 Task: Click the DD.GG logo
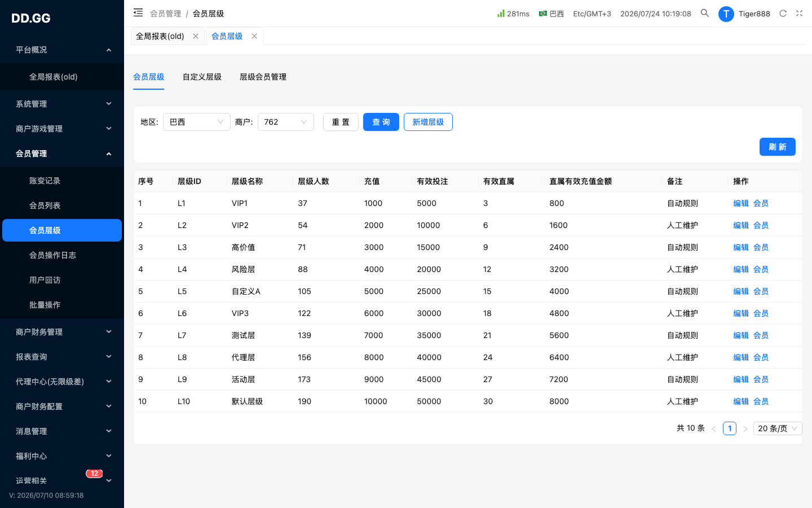click(31, 18)
